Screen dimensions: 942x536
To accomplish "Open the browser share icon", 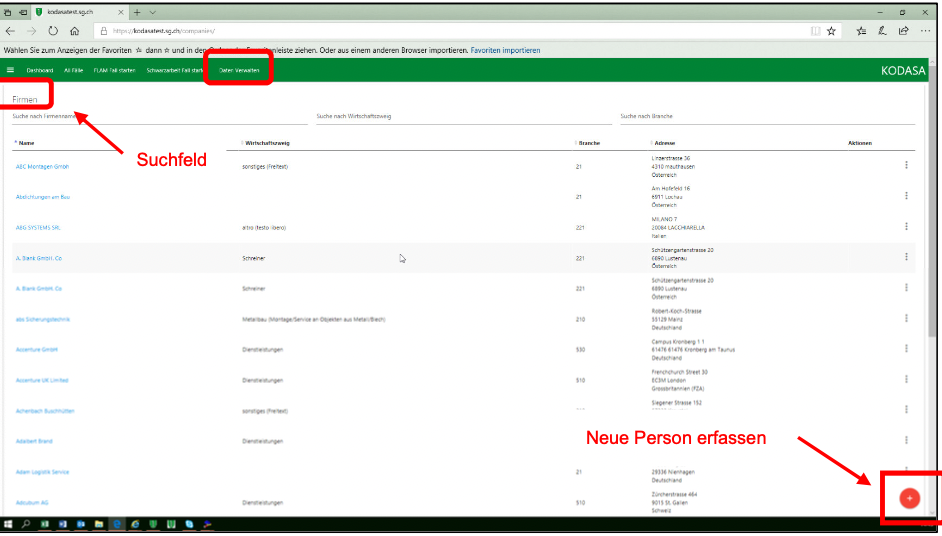I will [903, 31].
